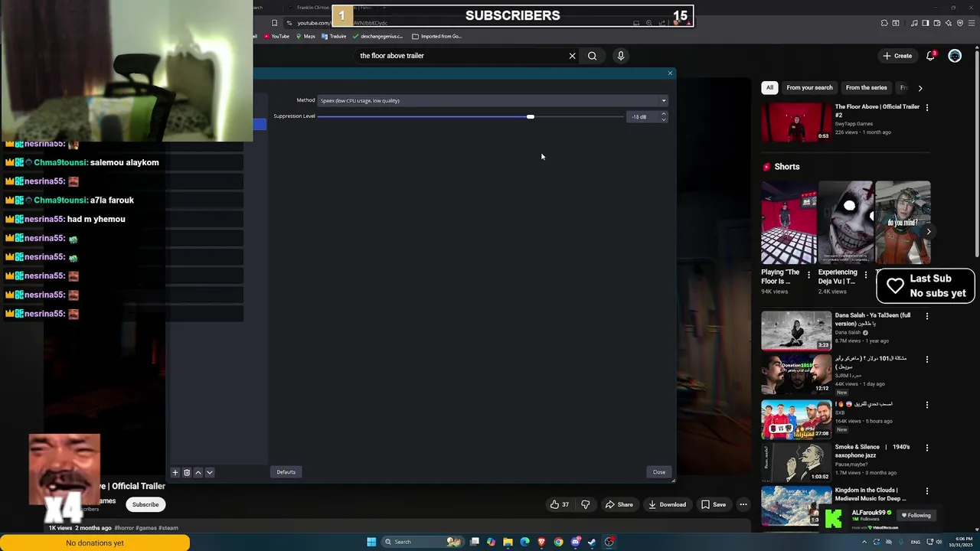Open the browser extensions puzzle icon
Image resolution: width=980 pixels, height=551 pixels.
click(884, 23)
